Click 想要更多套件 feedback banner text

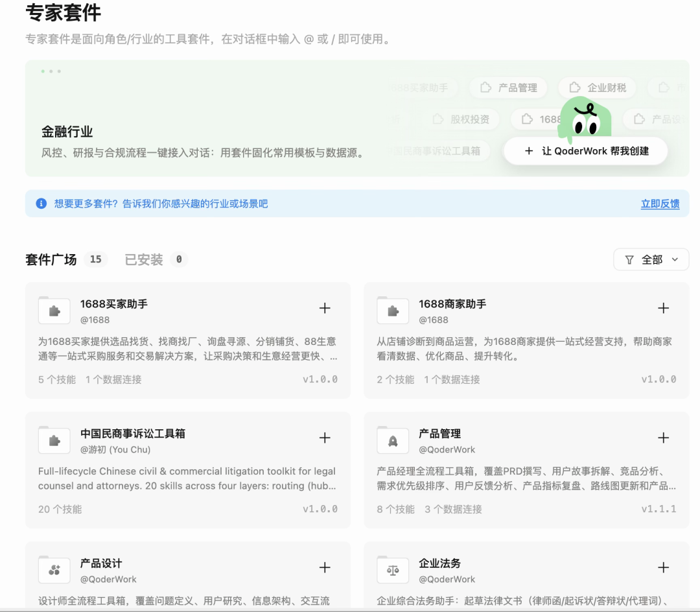(161, 204)
